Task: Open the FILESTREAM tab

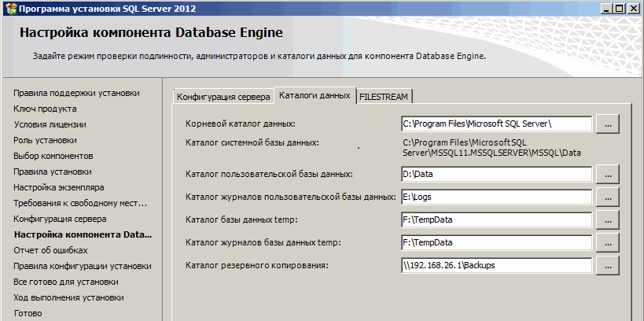Action: 384,97
